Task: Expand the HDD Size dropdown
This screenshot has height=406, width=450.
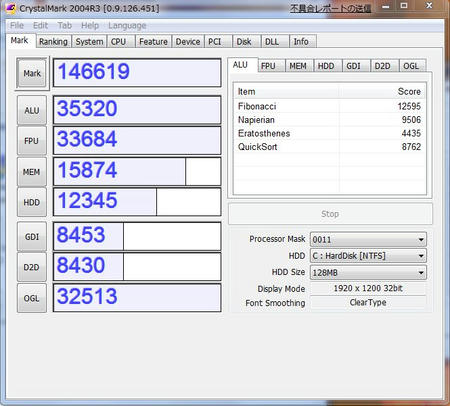Action: click(368, 272)
